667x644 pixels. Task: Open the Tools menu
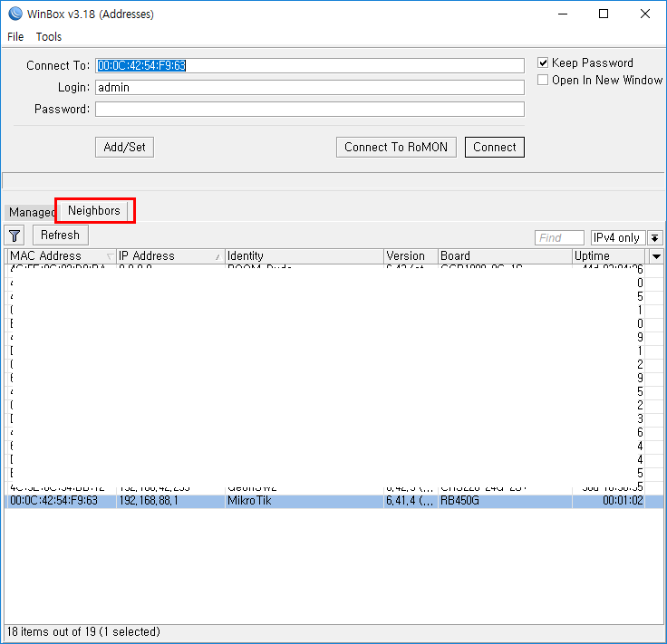(49, 37)
